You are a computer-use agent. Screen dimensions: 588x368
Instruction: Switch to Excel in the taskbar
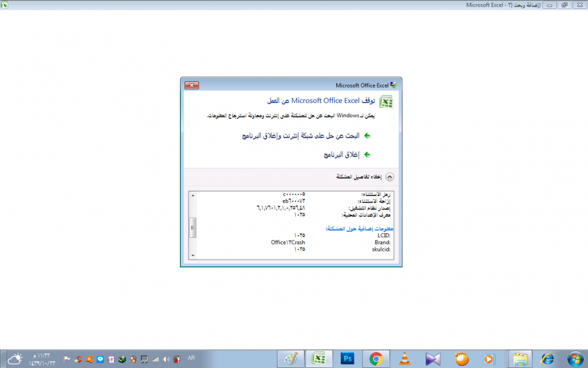click(319, 359)
